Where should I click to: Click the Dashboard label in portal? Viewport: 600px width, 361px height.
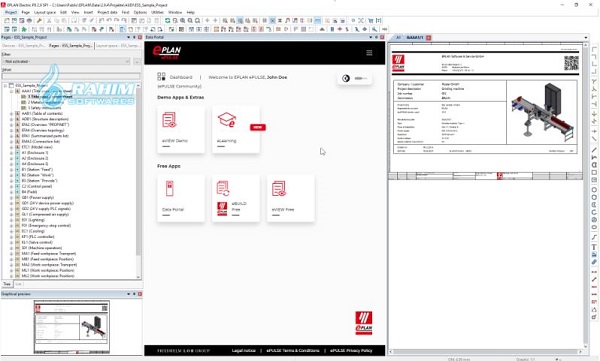pos(181,77)
